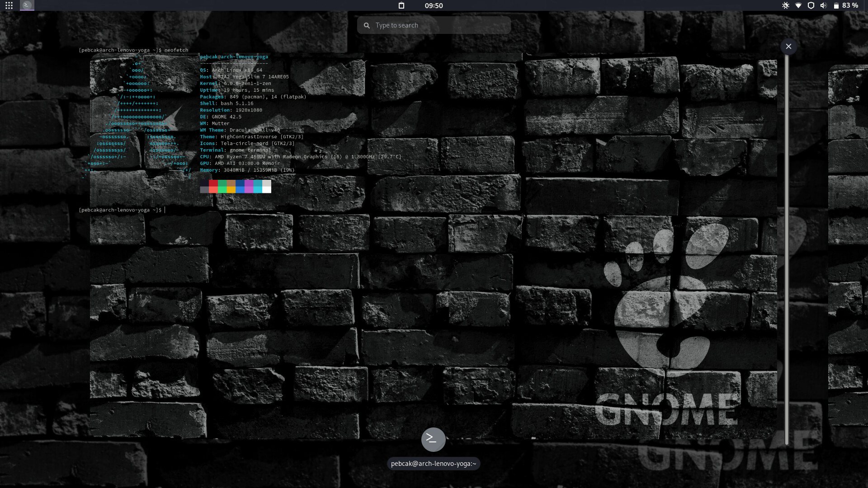
Task: Click the Shell: bash 5.1.16 line
Action: (x=226, y=103)
